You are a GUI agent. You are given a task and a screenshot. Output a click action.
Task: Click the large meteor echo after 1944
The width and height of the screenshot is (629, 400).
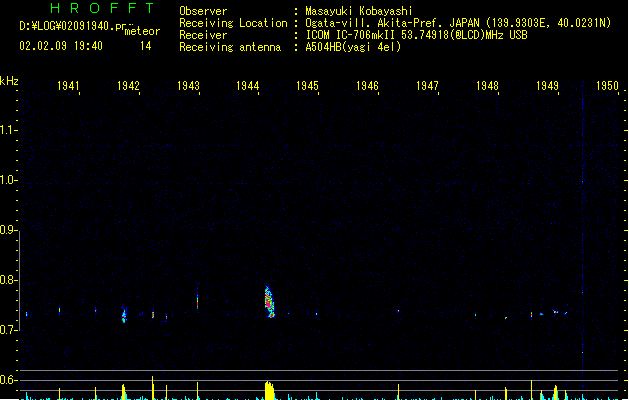[x=270, y=302]
